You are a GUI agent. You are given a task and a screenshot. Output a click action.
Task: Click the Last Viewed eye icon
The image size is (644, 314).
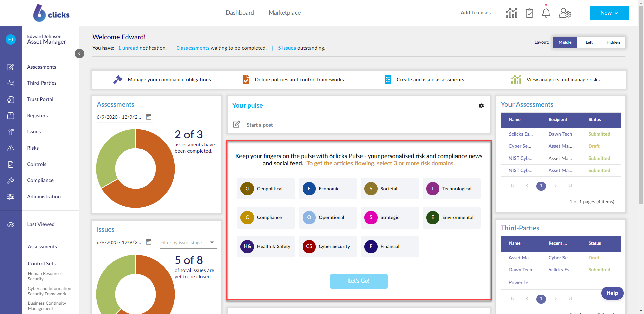point(11,224)
